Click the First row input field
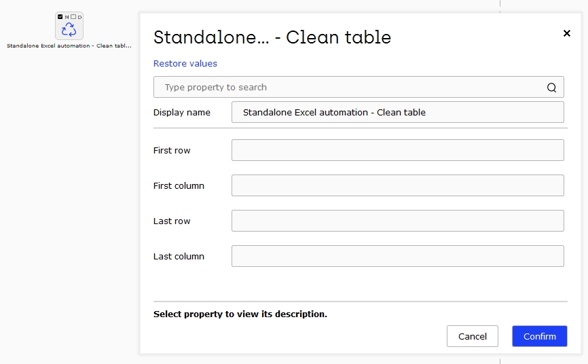The width and height of the screenshot is (588, 364). click(397, 150)
